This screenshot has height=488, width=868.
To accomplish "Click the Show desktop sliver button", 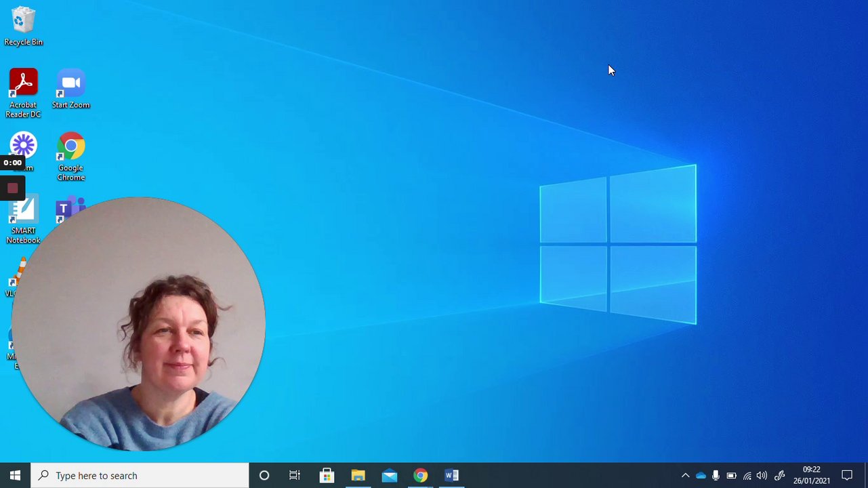I will [x=866, y=475].
